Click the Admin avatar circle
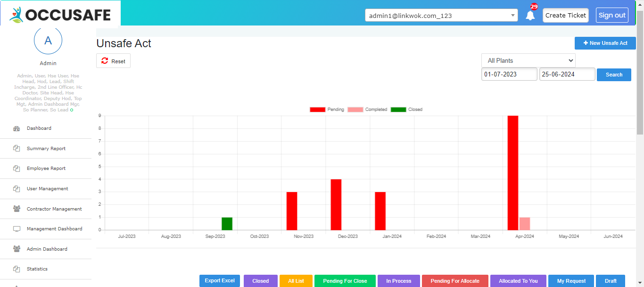 coord(48,40)
